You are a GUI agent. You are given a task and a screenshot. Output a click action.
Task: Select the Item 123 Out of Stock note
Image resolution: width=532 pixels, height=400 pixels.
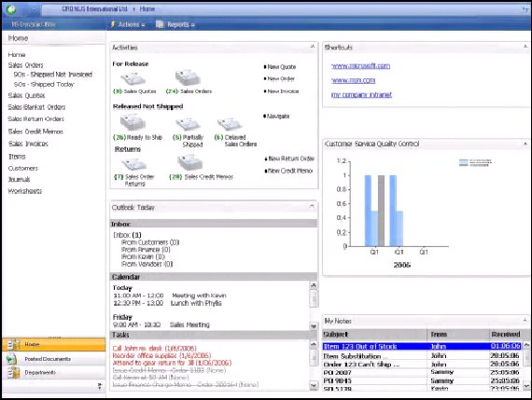422,346
